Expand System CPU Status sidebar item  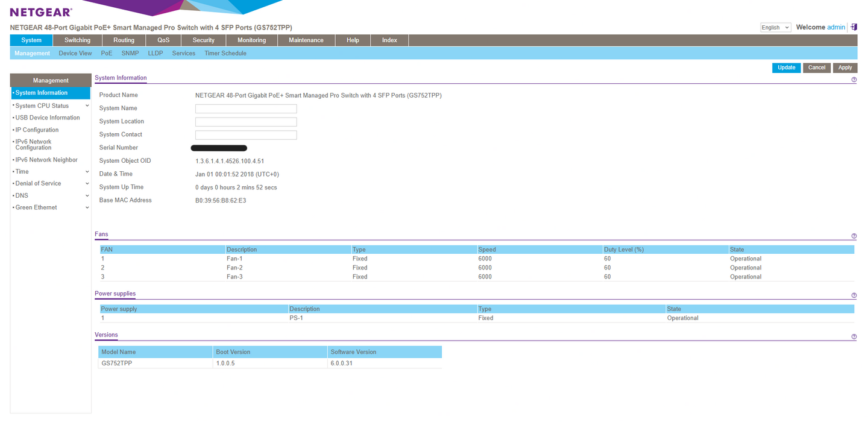point(87,106)
